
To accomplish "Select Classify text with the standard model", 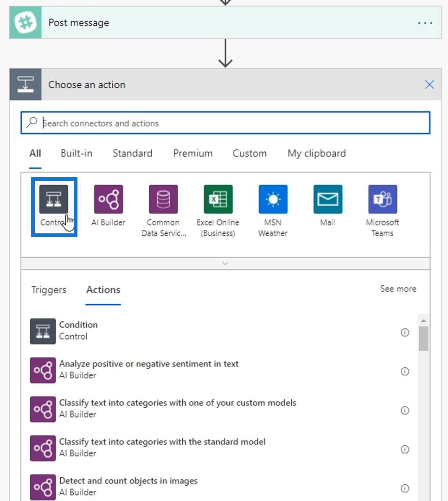I will (x=220, y=448).
